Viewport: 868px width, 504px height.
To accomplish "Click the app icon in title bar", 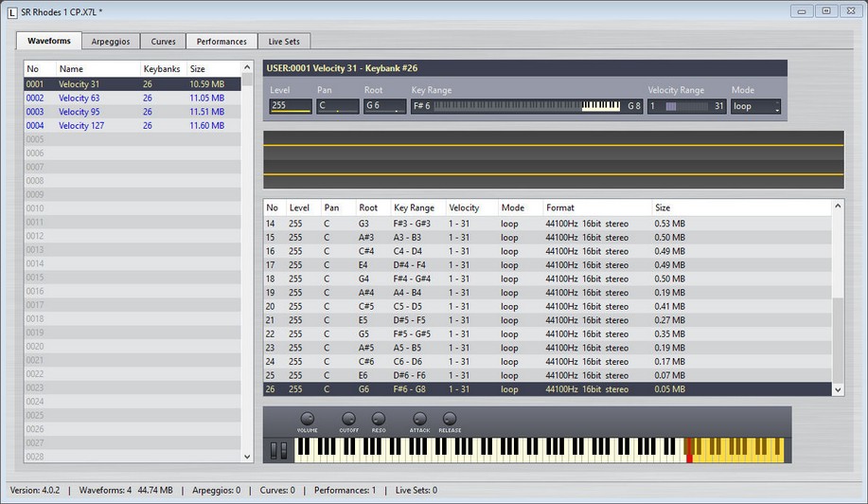I will pos(11,10).
